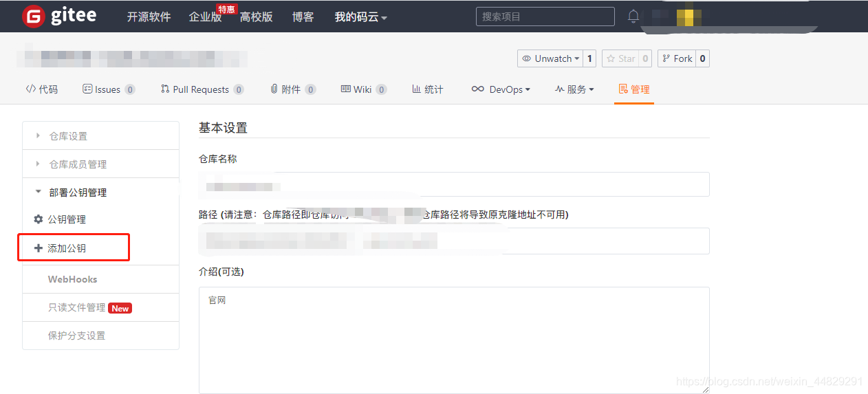Click the Issues count badge
This screenshot has width=868, height=394.
coord(130,89)
